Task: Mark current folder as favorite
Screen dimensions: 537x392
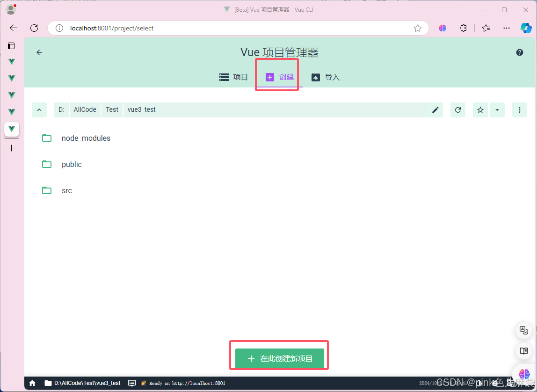Action: pyautogui.click(x=480, y=110)
